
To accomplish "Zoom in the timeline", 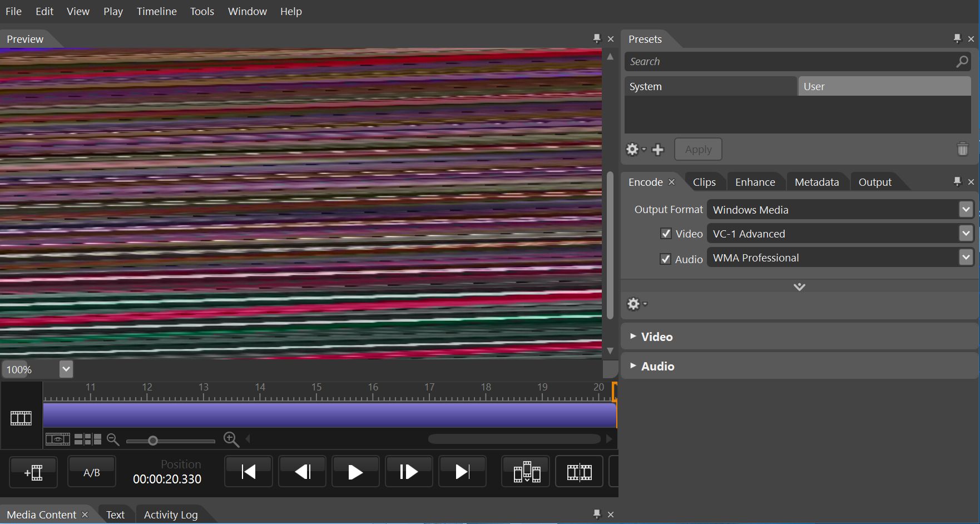I will point(231,439).
